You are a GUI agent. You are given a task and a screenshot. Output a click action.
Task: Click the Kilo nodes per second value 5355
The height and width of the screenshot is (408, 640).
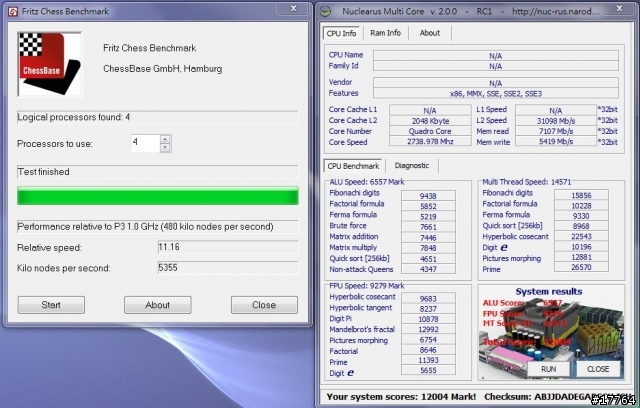(228, 268)
